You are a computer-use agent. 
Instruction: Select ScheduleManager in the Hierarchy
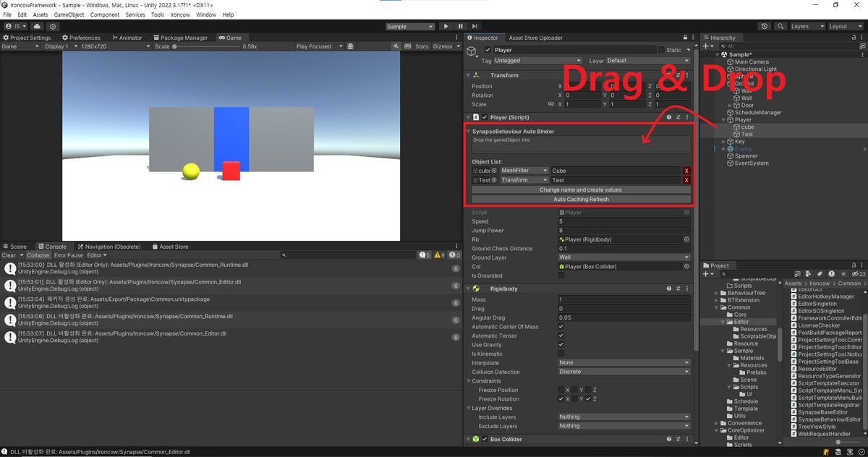(x=757, y=113)
